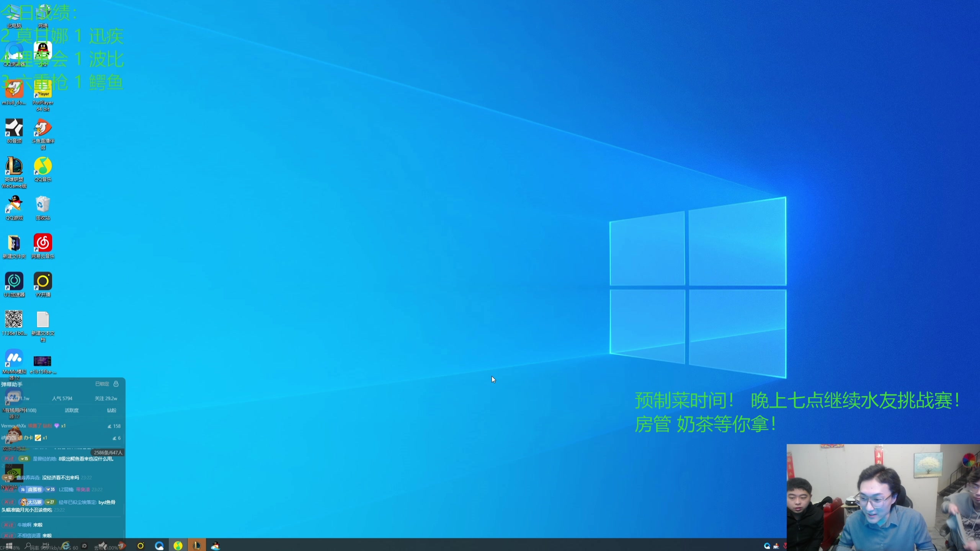Click the webcam feed thumbnail

coord(883,497)
